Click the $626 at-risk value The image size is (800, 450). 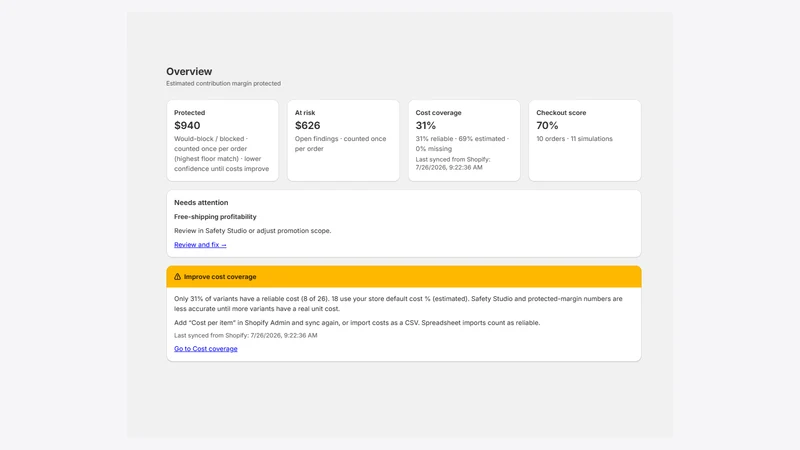pos(308,126)
